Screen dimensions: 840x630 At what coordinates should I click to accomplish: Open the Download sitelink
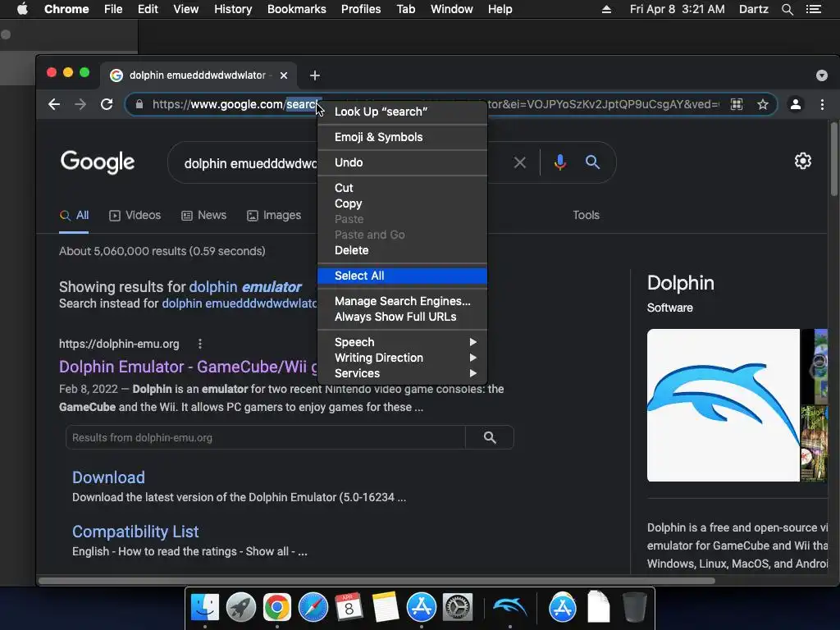tap(109, 477)
